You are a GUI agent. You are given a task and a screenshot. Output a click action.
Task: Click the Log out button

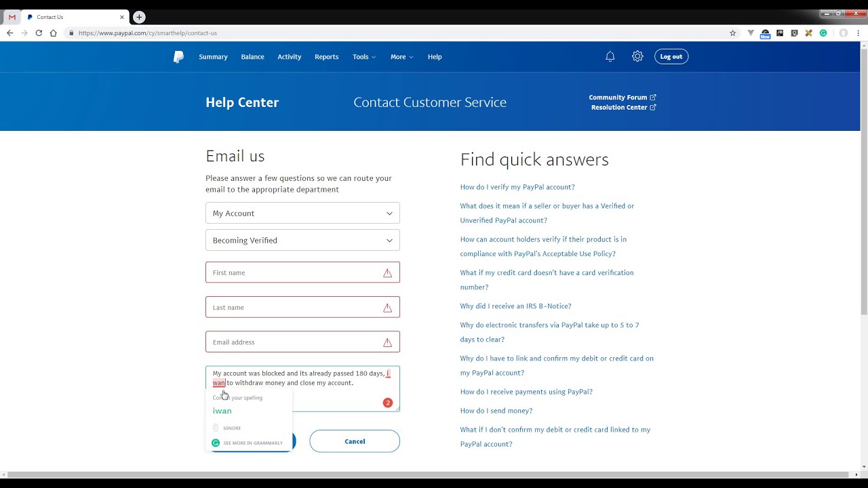(x=671, y=57)
